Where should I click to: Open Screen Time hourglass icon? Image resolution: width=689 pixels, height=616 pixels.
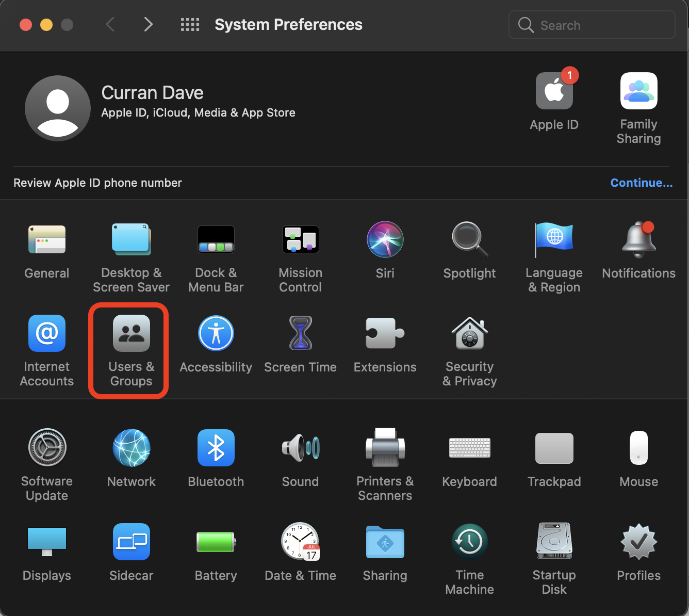[x=300, y=334]
